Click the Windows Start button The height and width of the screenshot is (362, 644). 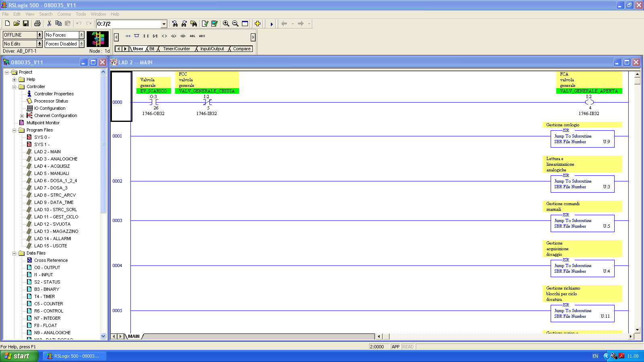pyautogui.click(x=19, y=356)
